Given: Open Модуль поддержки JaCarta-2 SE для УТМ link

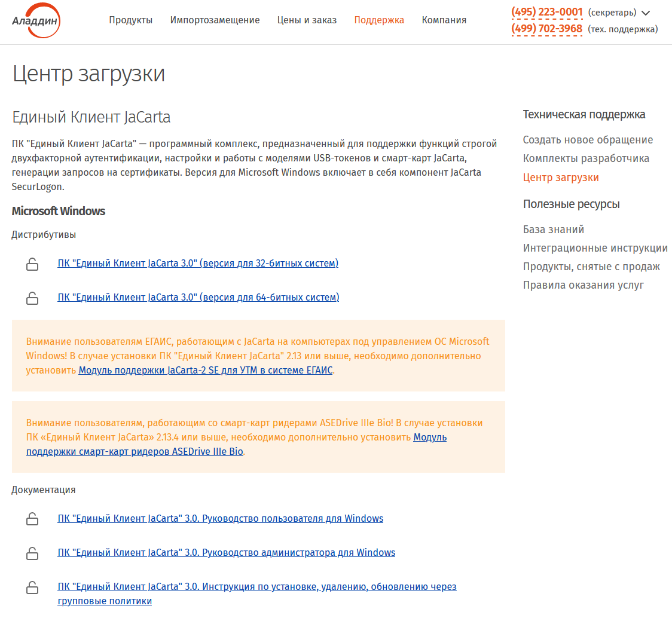Looking at the screenshot, I should pyautogui.click(x=206, y=371).
